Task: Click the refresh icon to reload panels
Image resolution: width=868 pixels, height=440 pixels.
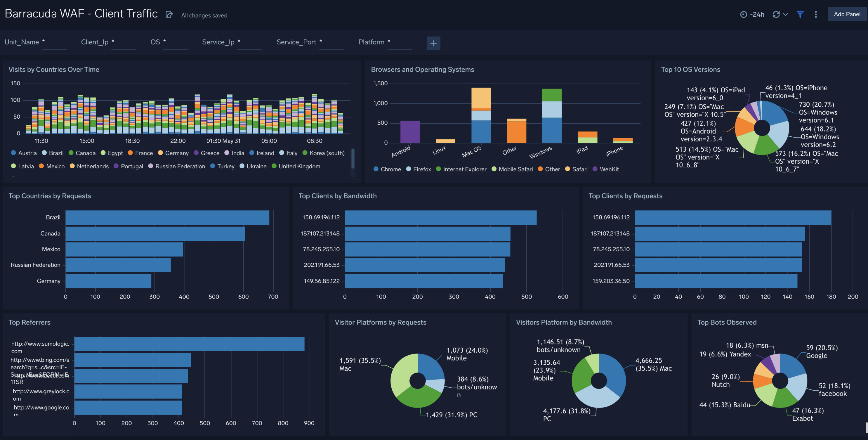Action: [x=776, y=14]
